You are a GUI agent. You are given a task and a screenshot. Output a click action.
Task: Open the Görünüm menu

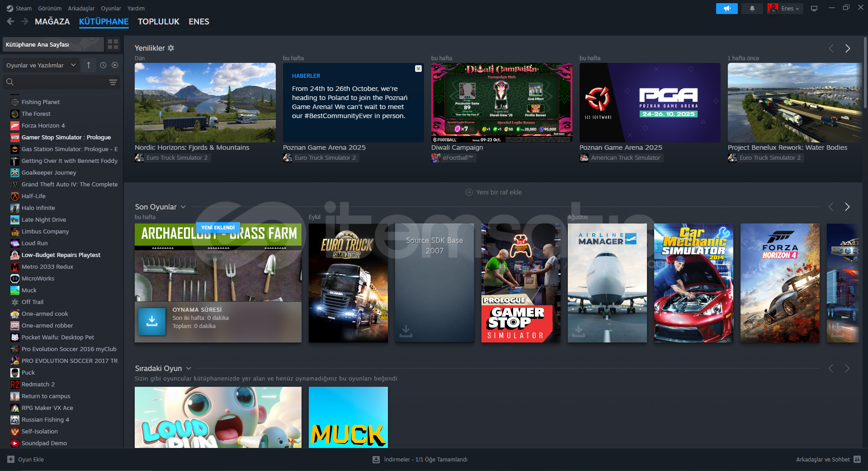(50, 8)
